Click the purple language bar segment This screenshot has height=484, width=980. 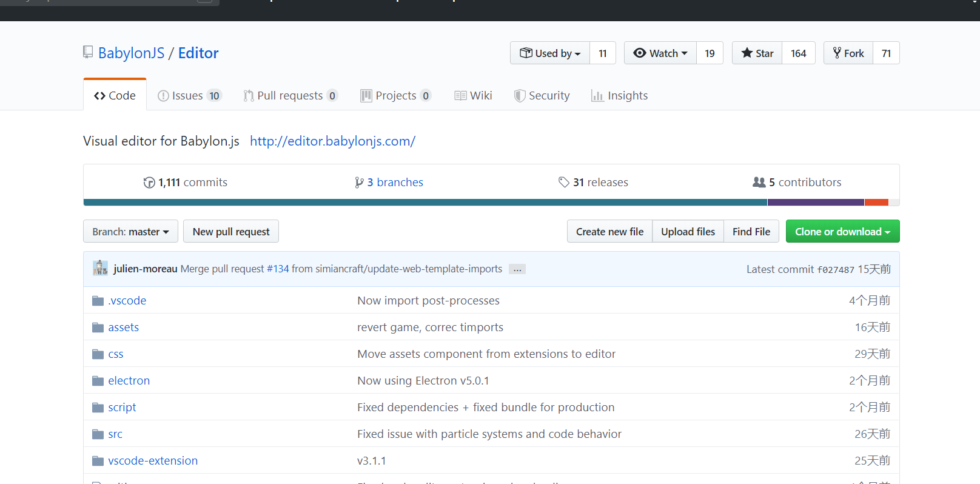(x=816, y=203)
